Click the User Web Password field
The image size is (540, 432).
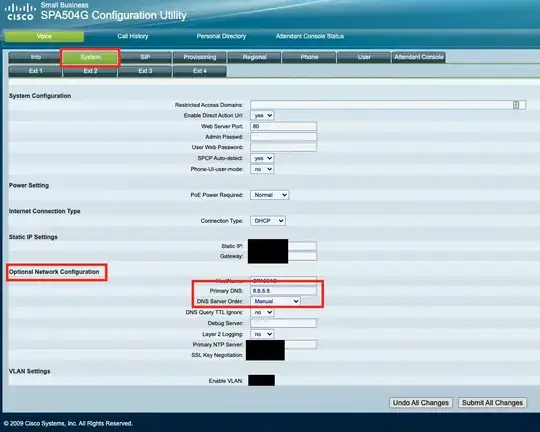pos(283,147)
